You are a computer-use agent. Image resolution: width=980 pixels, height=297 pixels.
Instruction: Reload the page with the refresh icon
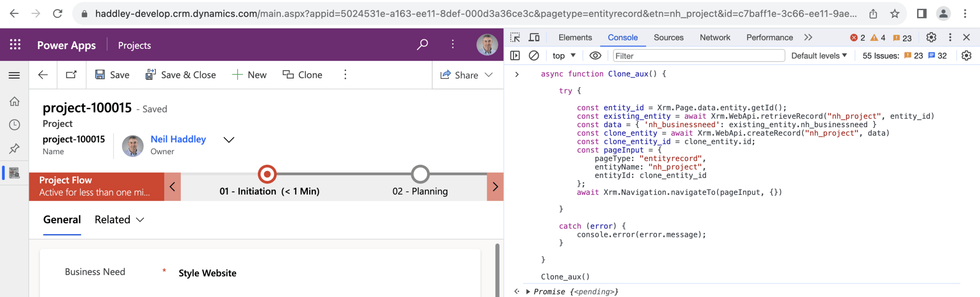pyautogui.click(x=57, y=14)
